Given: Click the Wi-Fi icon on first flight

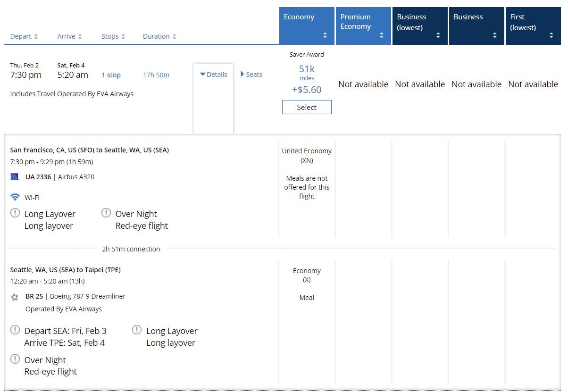Looking at the screenshot, I should point(15,197).
